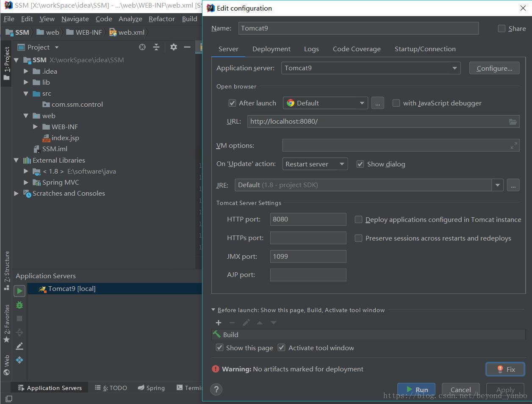Edit before launch task pencil icon
Viewport: 532px width, 404px height.
[x=246, y=323]
